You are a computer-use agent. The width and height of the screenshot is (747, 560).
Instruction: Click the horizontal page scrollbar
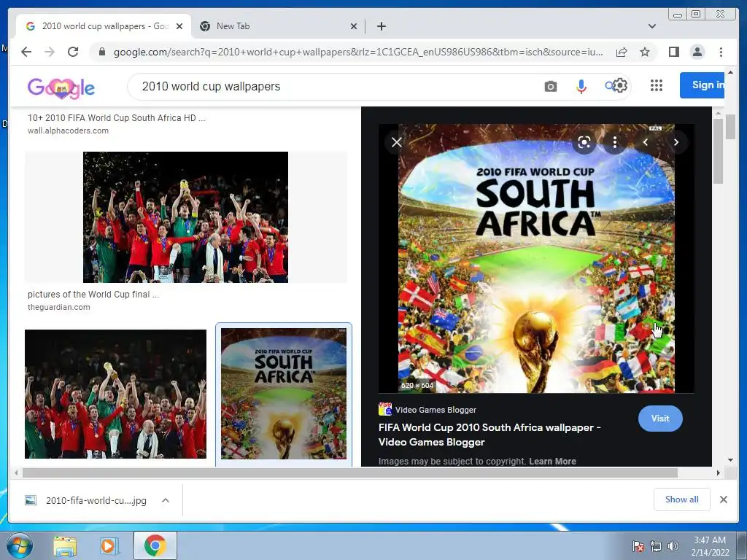coord(350,472)
